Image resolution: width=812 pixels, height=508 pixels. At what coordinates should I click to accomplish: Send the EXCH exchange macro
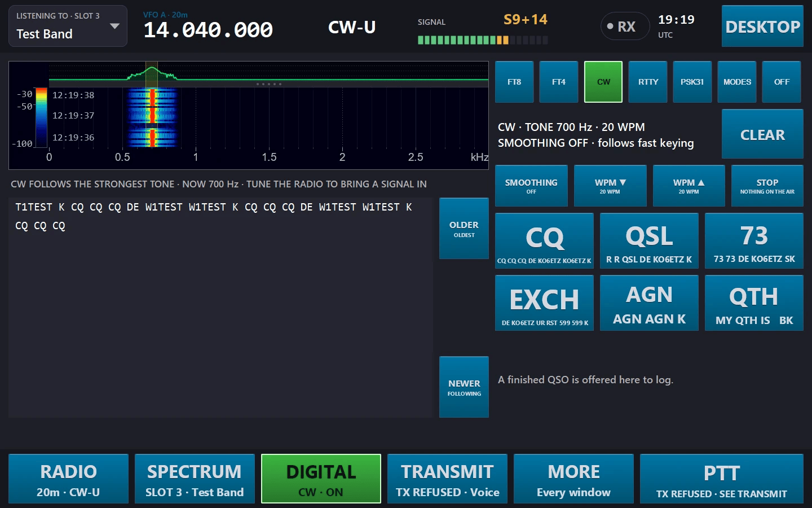544,303
